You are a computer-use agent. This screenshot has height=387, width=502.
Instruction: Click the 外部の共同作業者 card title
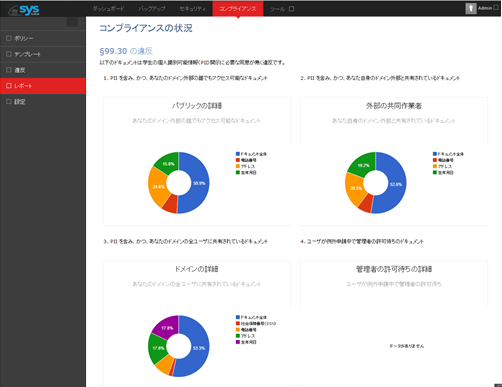pyautogui.click(x=394, y=106)
